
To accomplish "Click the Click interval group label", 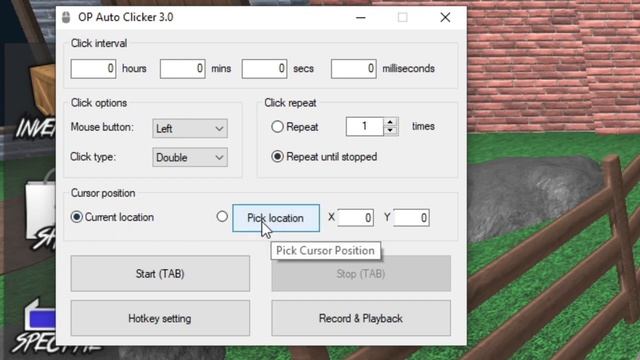I will tap(99, 43).
